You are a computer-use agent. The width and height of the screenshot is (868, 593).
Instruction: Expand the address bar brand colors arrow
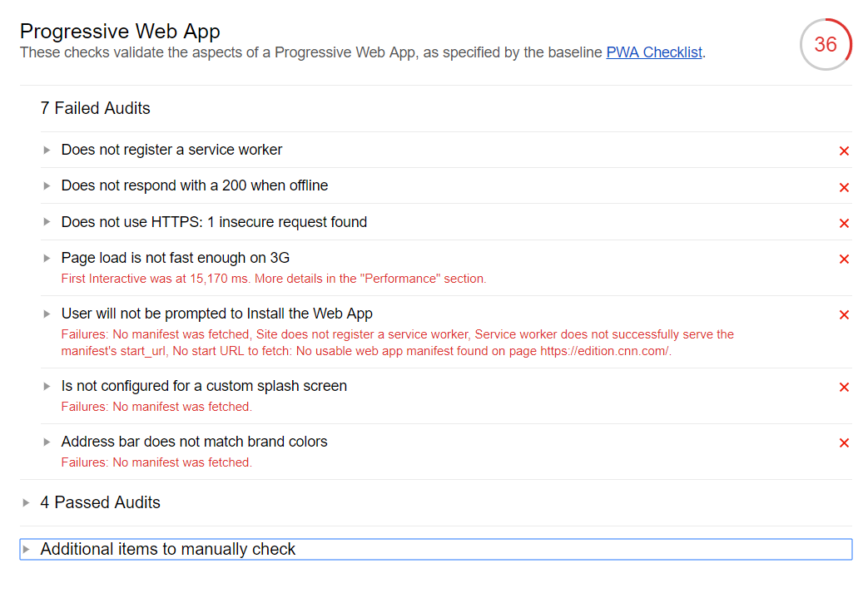coord(47,442)
